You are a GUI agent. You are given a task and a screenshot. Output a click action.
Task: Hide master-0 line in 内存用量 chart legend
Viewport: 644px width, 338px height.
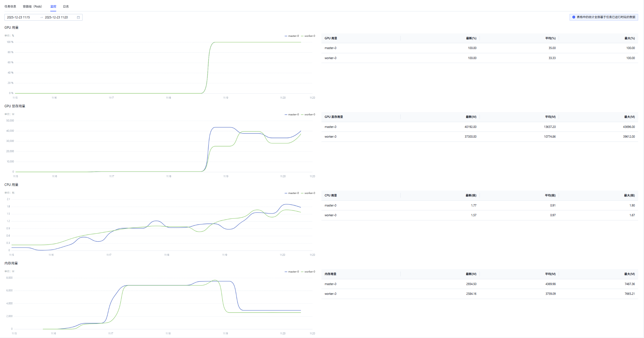[292, 272]
